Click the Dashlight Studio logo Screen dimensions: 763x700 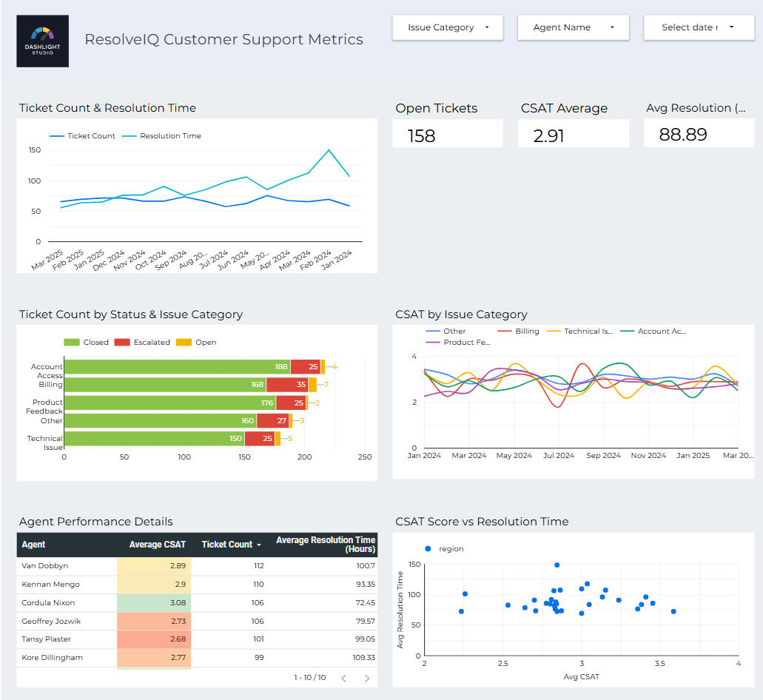[x=42, y=41]
